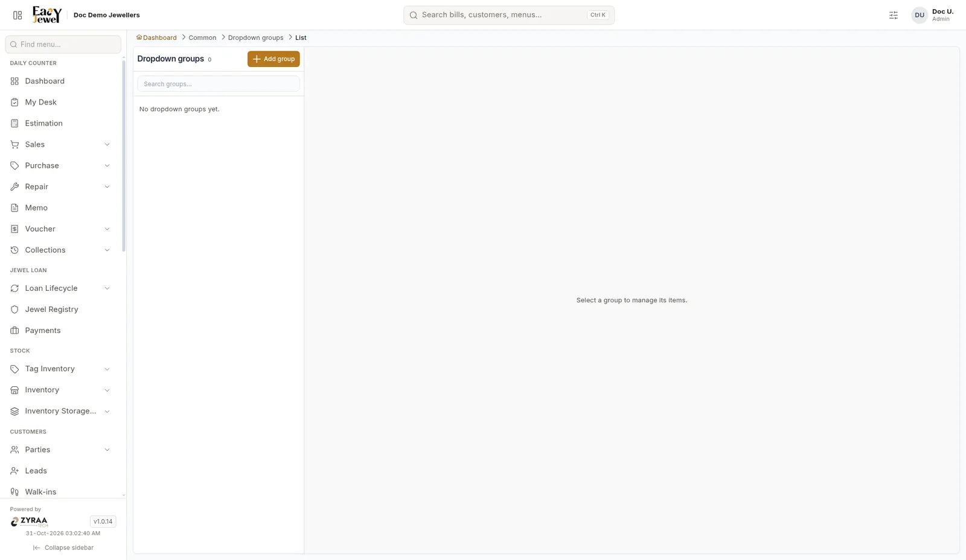Click the Tag Inventory tag icon
The image size is (966, 560).
coord(14,369)
